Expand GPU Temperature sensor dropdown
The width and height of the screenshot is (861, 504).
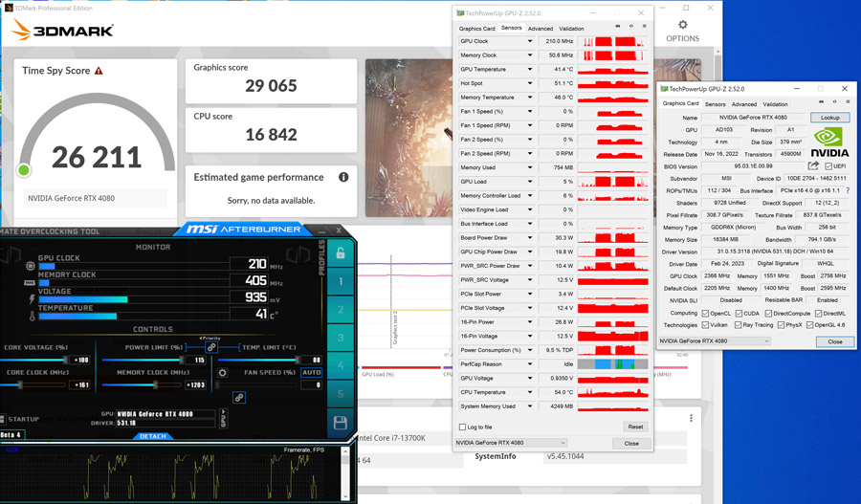pos(530,69)
